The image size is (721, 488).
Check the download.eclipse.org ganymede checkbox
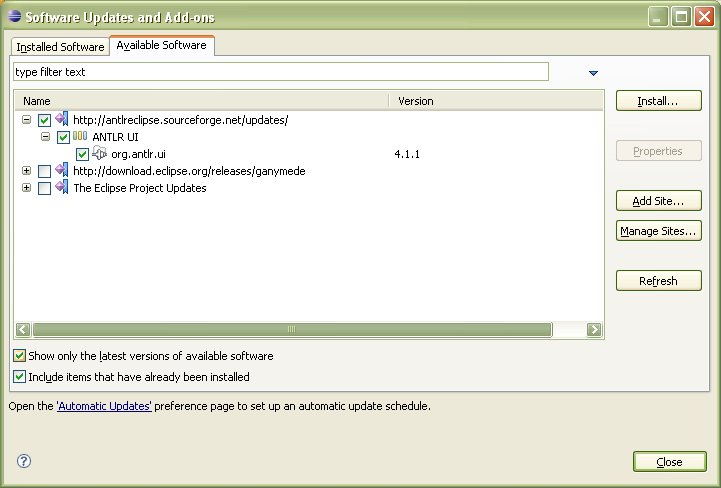click(44, 171)
